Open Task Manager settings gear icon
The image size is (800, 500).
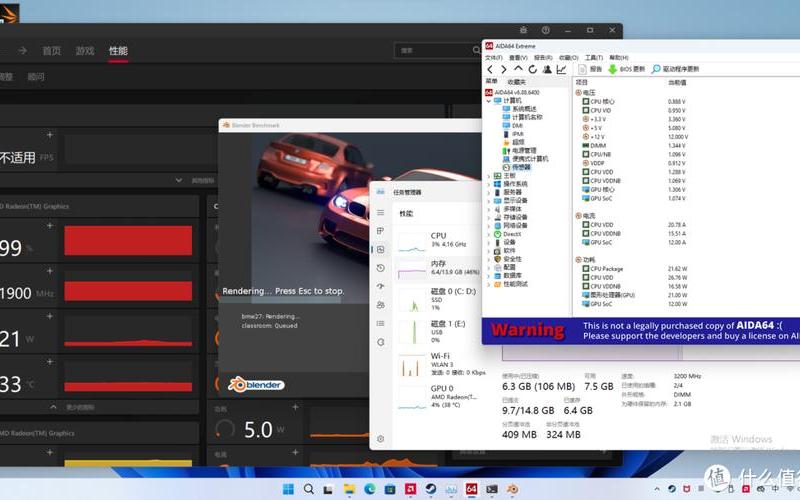pos(381,439)
